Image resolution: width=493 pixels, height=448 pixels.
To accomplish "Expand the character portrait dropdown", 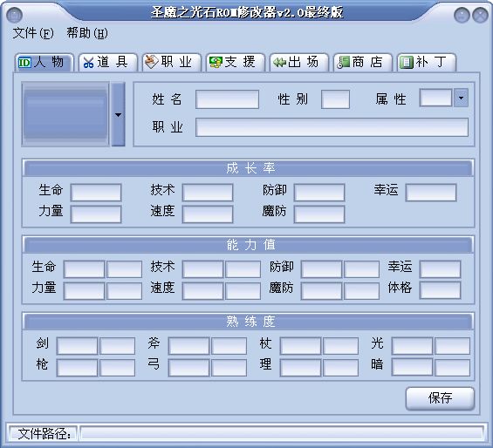I will (x=118, y=115).
